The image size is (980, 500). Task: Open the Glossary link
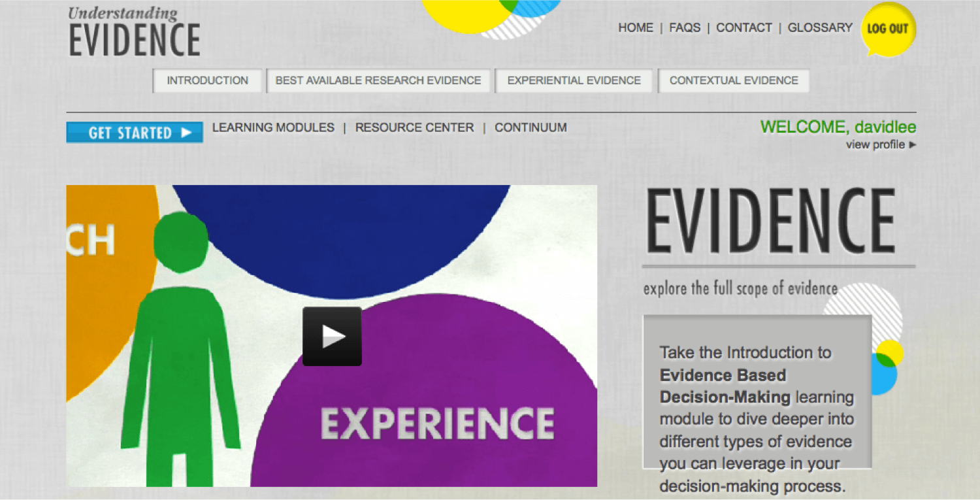pyautogui.click(x=820, y=27)
